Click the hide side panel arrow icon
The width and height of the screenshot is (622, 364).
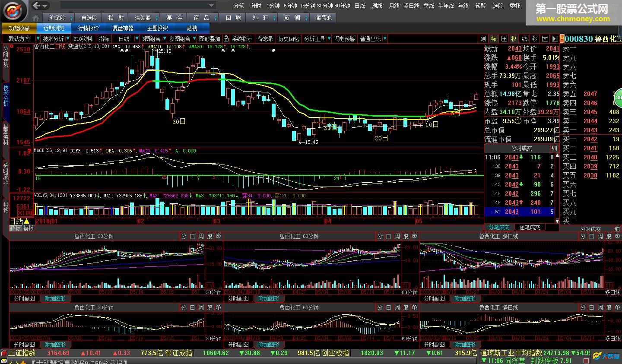click(x=555, y=39)
